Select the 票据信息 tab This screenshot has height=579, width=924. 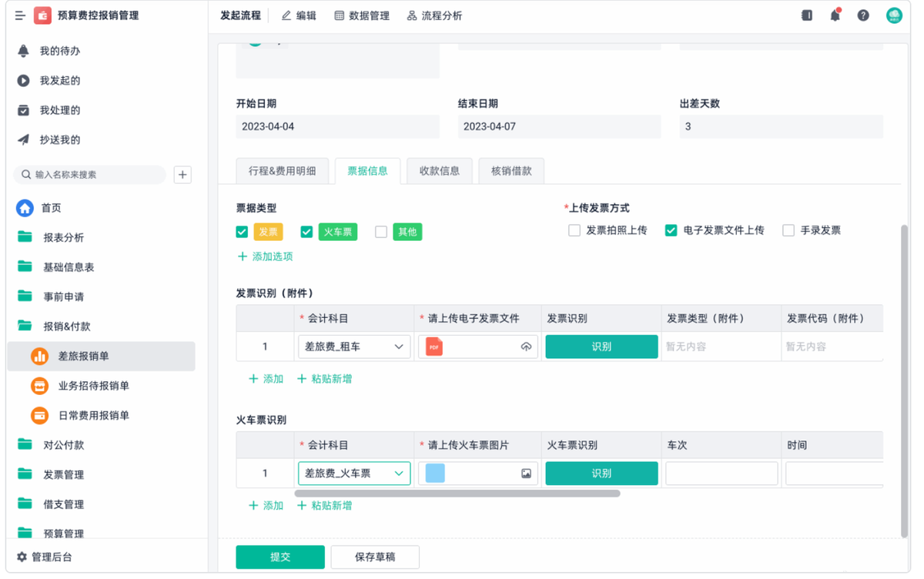tap(367, 171)
